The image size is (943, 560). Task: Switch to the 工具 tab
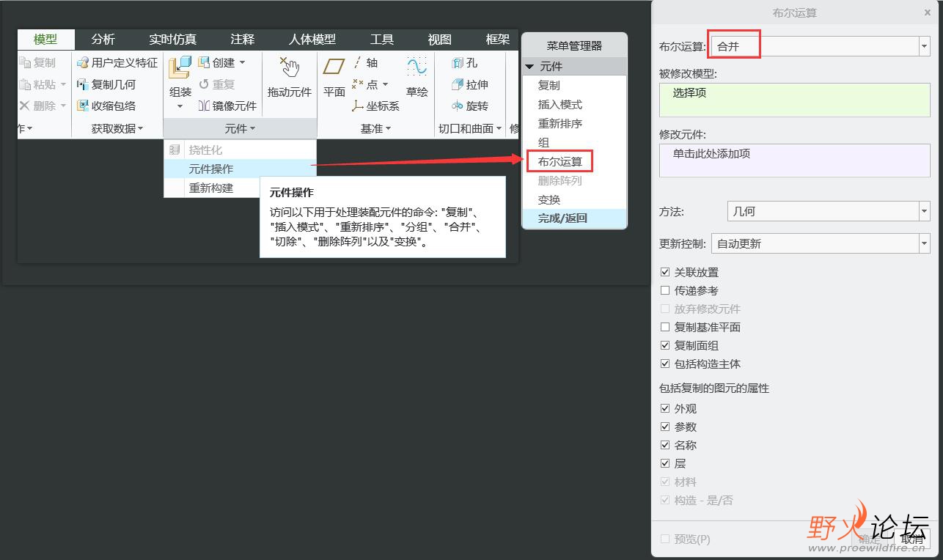[x=382, y=40]
